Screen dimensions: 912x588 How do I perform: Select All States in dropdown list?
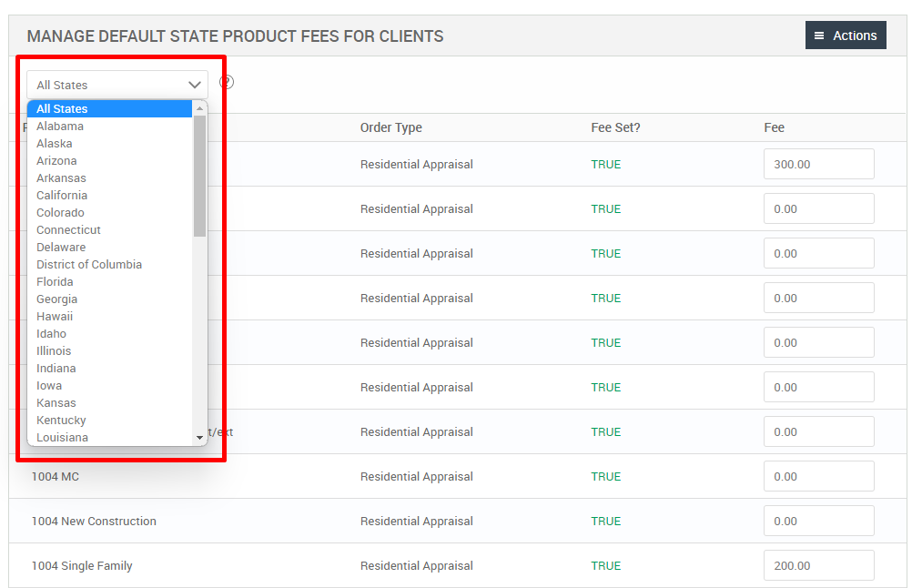pos(110,108)
